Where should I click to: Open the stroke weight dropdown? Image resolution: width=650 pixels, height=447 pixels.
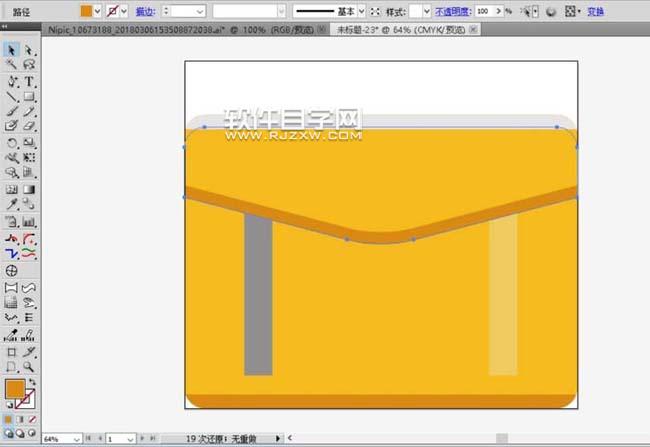[x=200, y=12]
